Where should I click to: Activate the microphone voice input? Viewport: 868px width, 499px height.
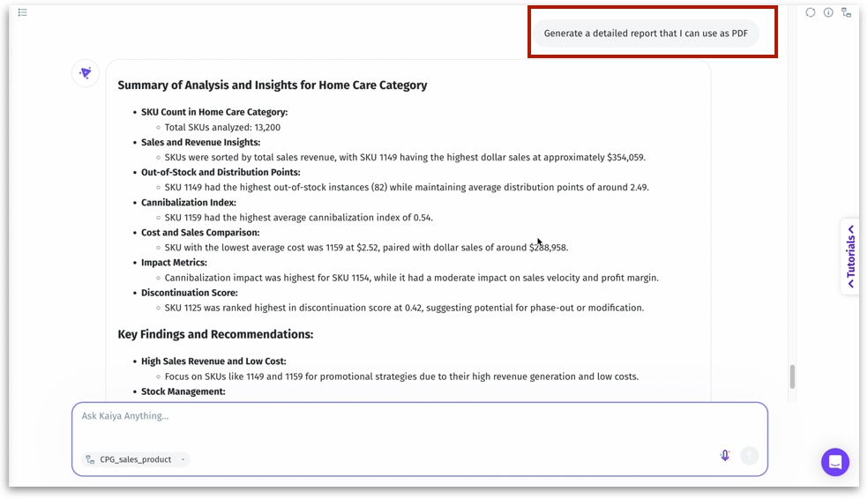coord(725,455)
